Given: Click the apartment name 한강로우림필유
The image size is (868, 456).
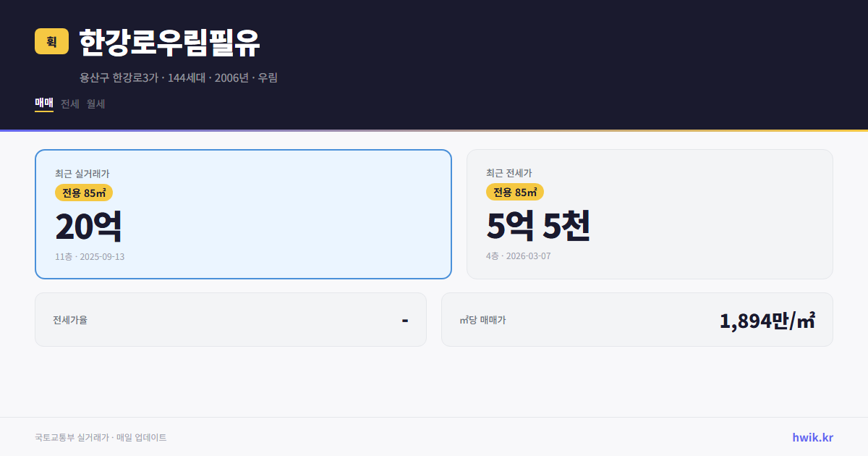Looking at the screenshot, I should pos(168,41).
